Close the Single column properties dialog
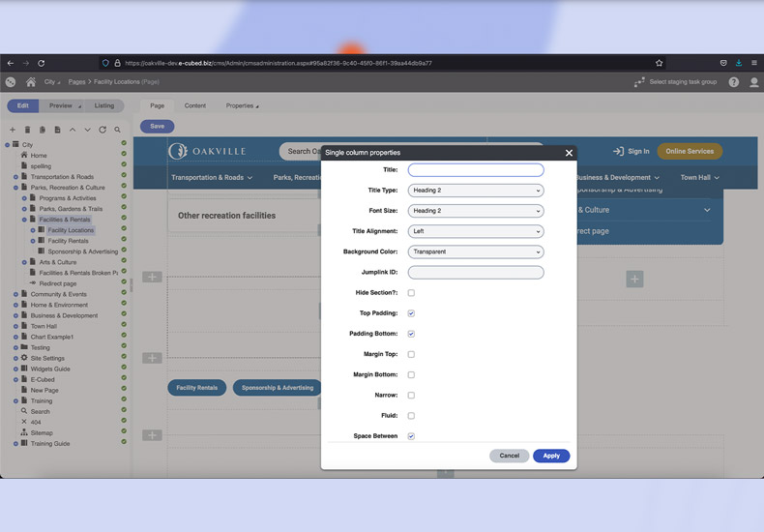 tap(569, 153)
